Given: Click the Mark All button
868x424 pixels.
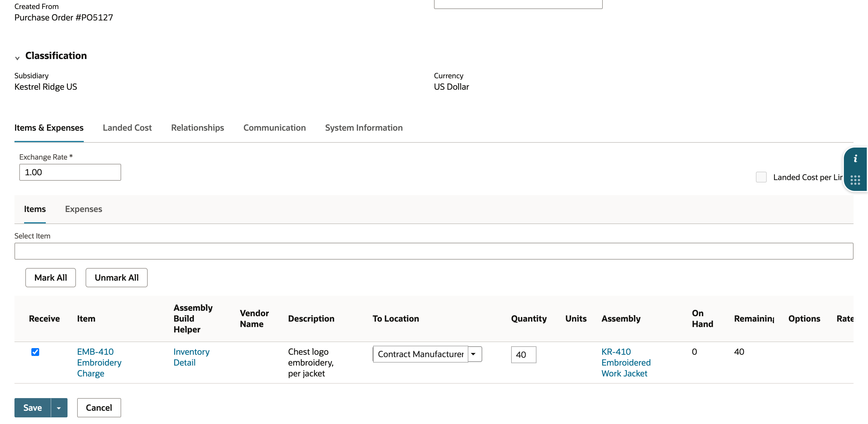Looking at the screenshot, I should 51,278.
